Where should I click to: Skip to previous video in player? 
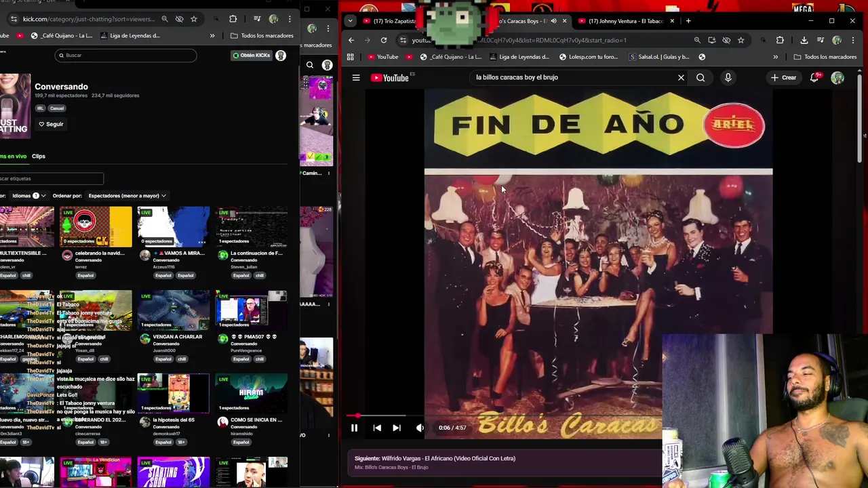[377, 428]
